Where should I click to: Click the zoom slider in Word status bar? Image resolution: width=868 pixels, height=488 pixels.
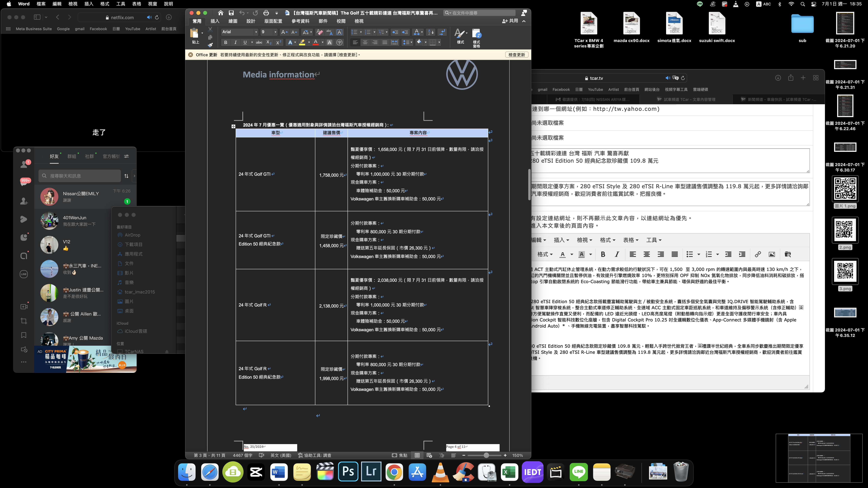486,455
